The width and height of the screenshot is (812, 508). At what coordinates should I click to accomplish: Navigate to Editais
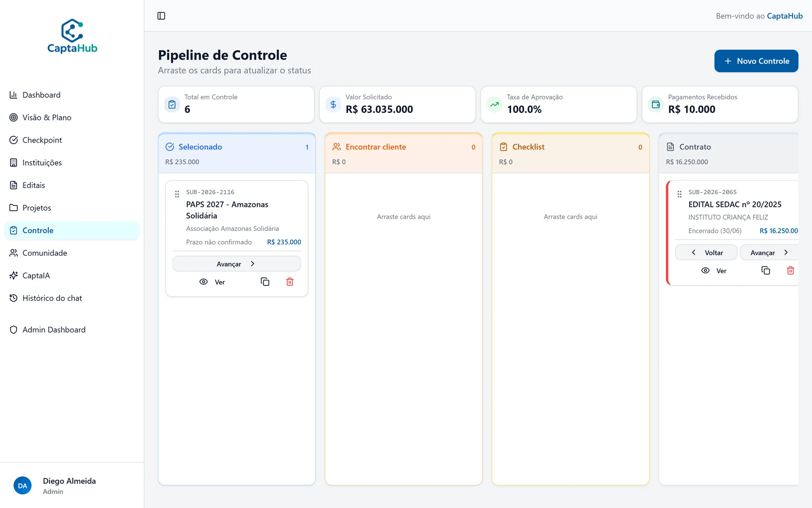pos(72,185)
